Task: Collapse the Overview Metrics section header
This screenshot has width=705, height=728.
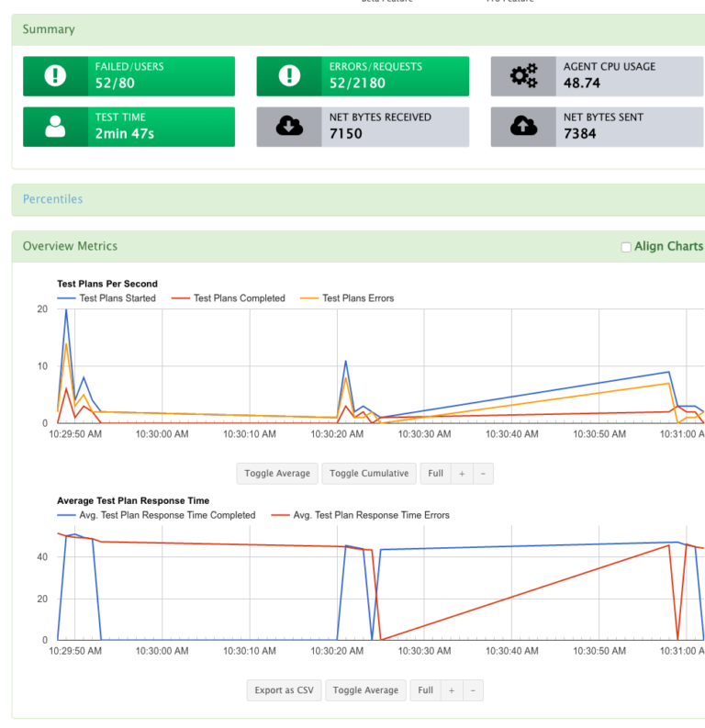Action: click(x=70, y=246)
